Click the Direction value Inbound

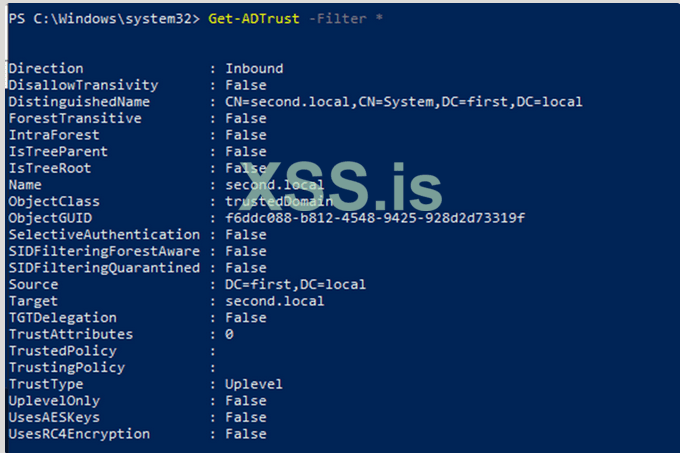pos(254,69)
